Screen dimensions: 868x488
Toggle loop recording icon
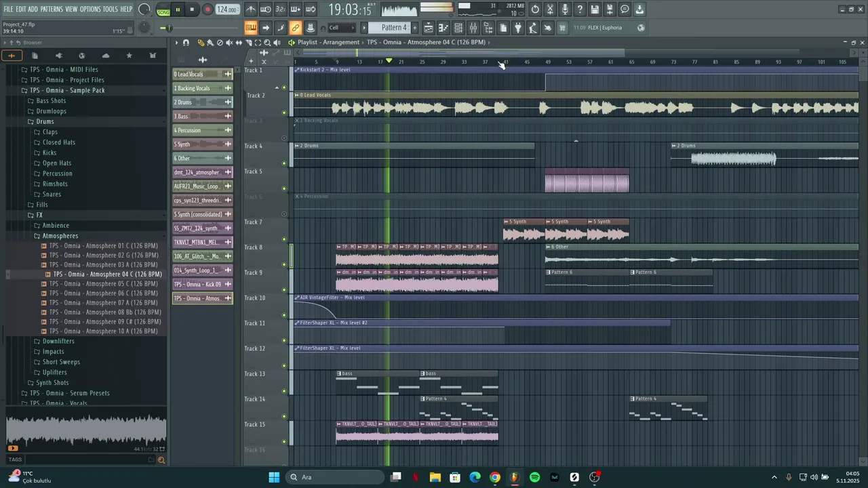click(x=311, y=9)
